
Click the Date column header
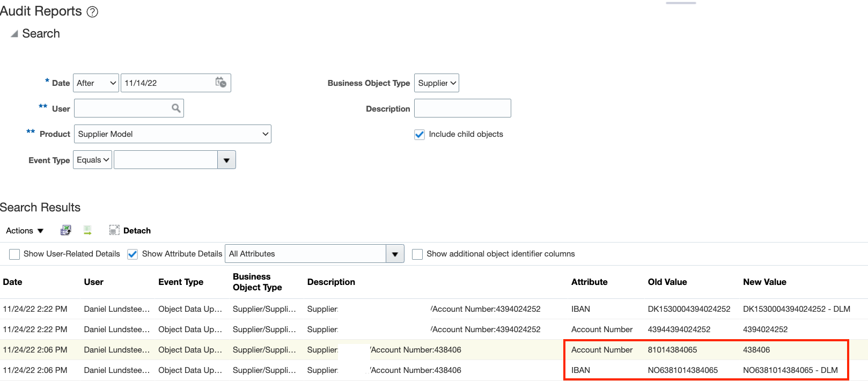(13, 282)
